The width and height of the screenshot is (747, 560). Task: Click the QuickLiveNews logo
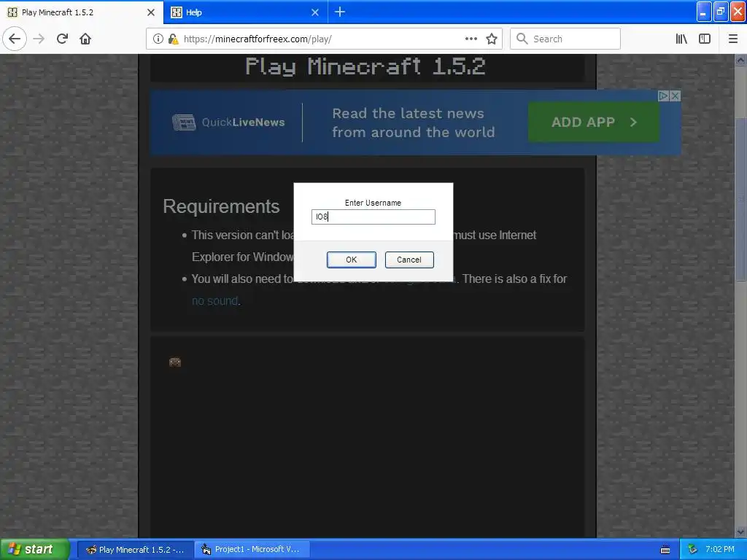(228, 122)
